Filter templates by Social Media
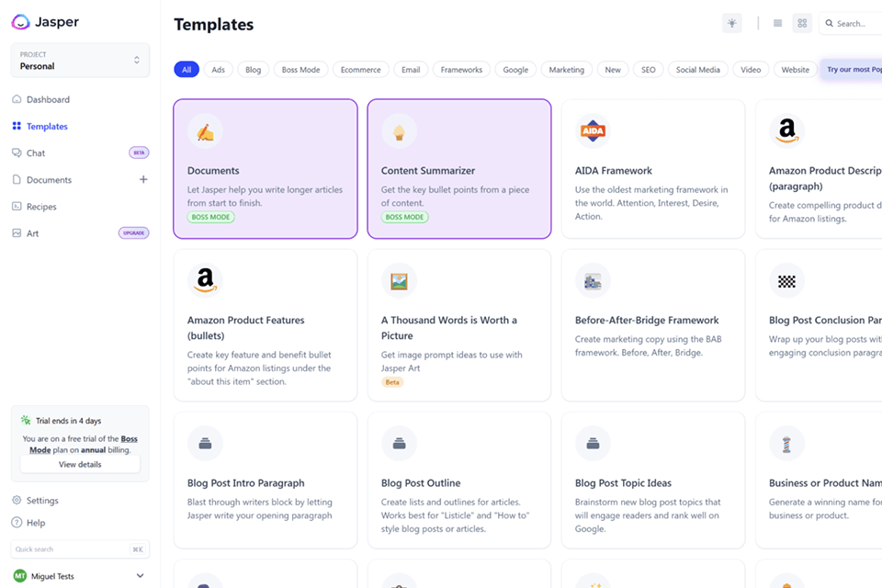The width and height of the screenshot is (882, 588). (x=698, y=70)
